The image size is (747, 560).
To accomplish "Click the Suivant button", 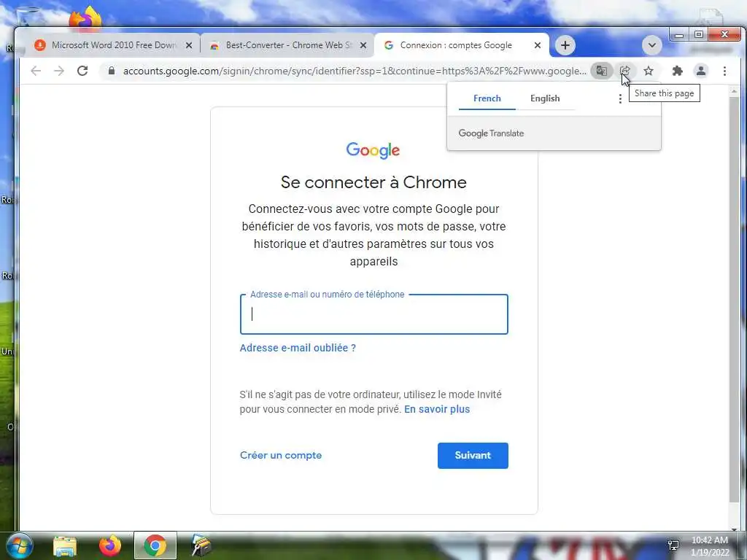I will pos(473,456).
